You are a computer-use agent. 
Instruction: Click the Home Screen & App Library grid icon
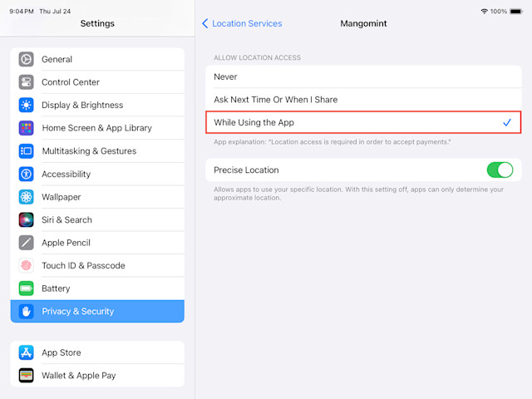click(x=26, y=128)
